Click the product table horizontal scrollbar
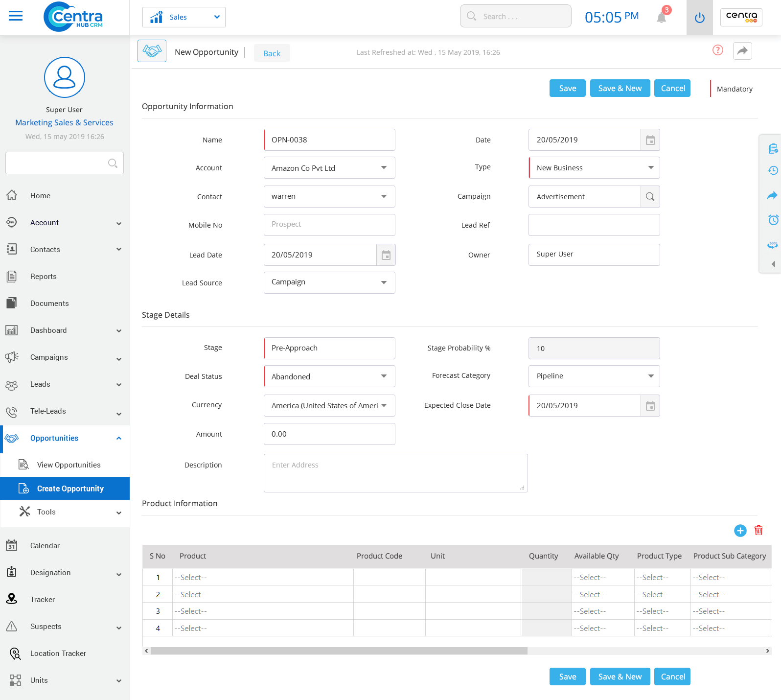This screenshot has width=781, height=700. coord(339,651)
